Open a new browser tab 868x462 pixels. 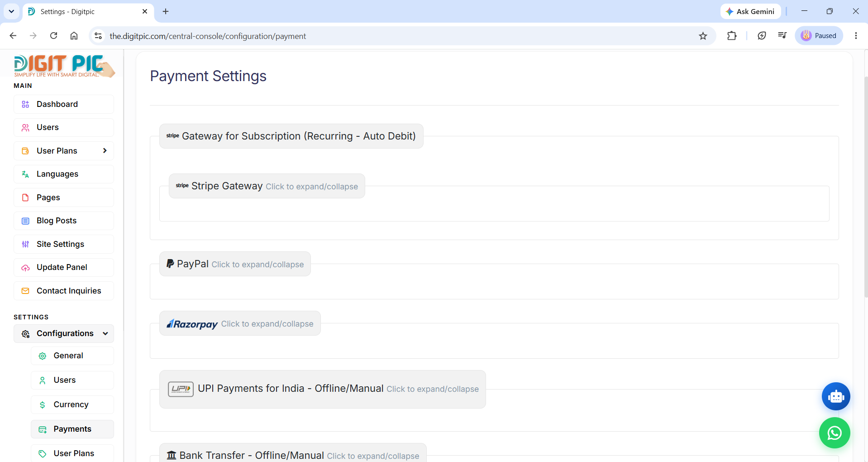pos(166,11)
